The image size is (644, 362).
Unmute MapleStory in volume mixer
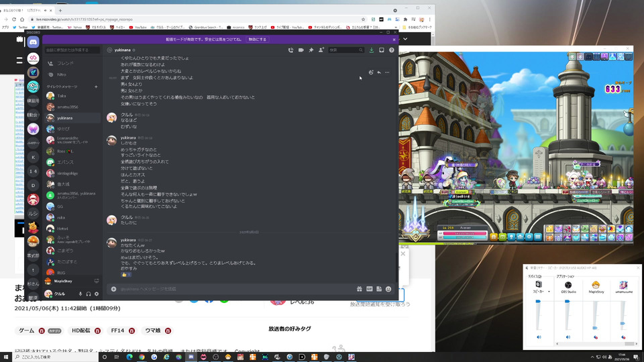click(x=596, y=337)
